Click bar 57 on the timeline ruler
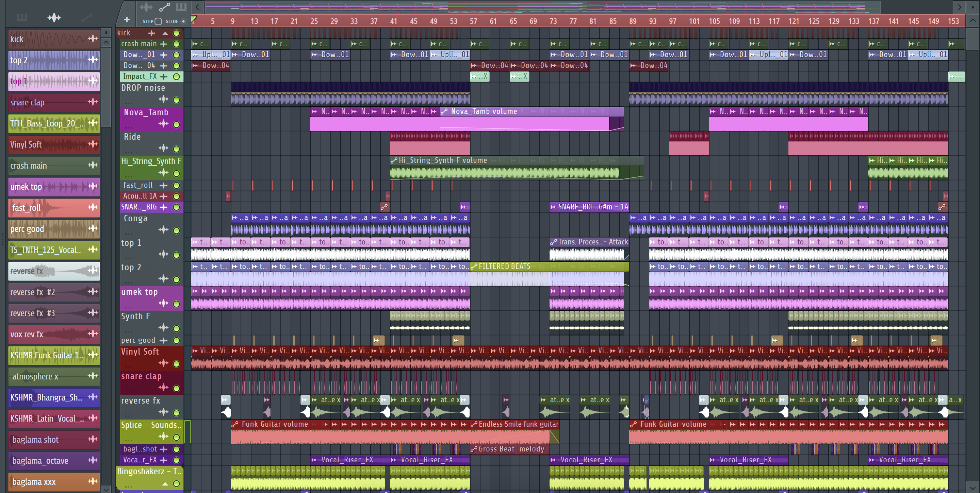Screen dimensions: 980x493 pyautogui.click(x=473, y=21)
